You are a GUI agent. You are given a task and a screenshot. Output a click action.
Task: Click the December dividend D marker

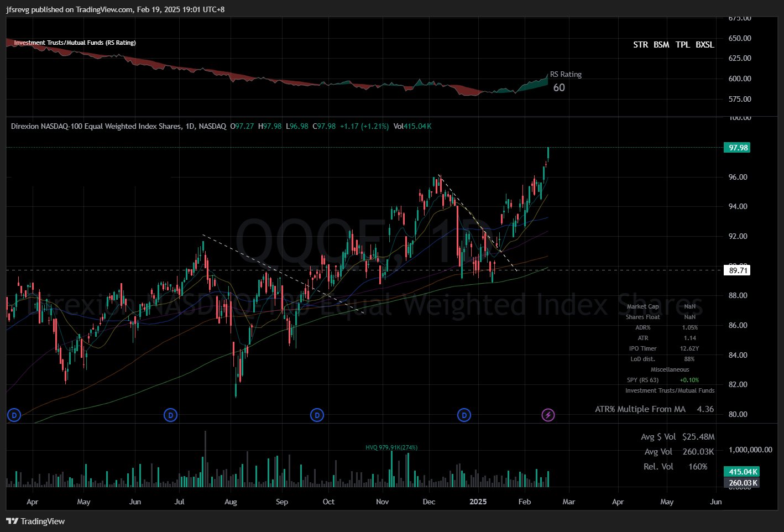tap(464, 415)
